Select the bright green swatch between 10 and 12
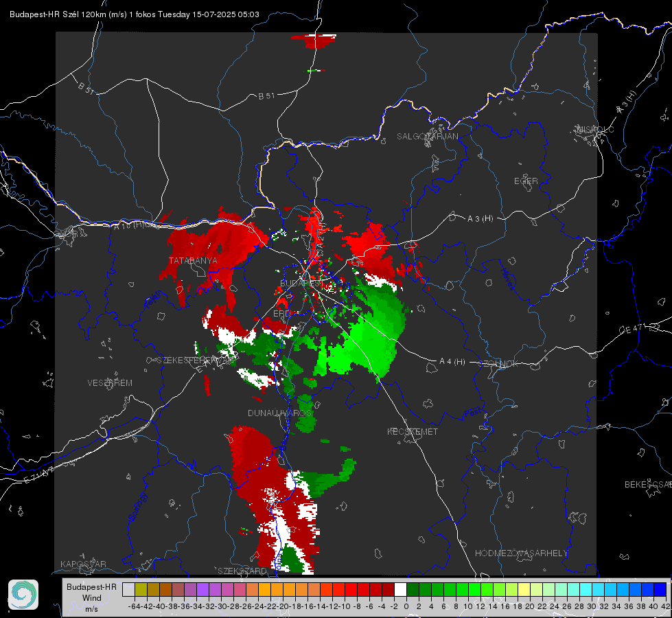This screenshot has width=672, height=618. pyautogui.click(x=474, y=589)
